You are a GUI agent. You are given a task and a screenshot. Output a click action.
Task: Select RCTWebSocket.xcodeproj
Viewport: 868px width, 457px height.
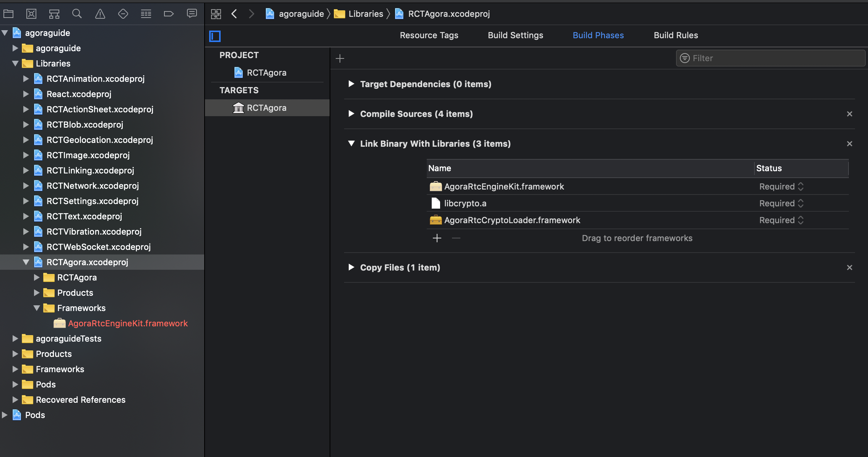point(98,247)
